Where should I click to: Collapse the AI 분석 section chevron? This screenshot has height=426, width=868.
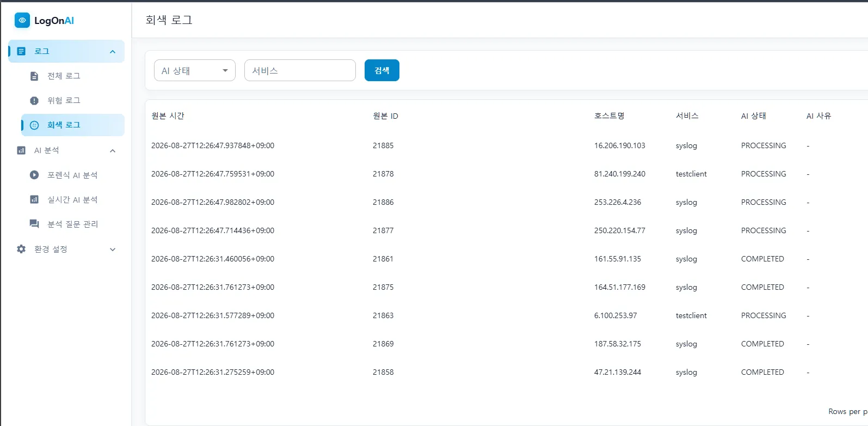113,151
